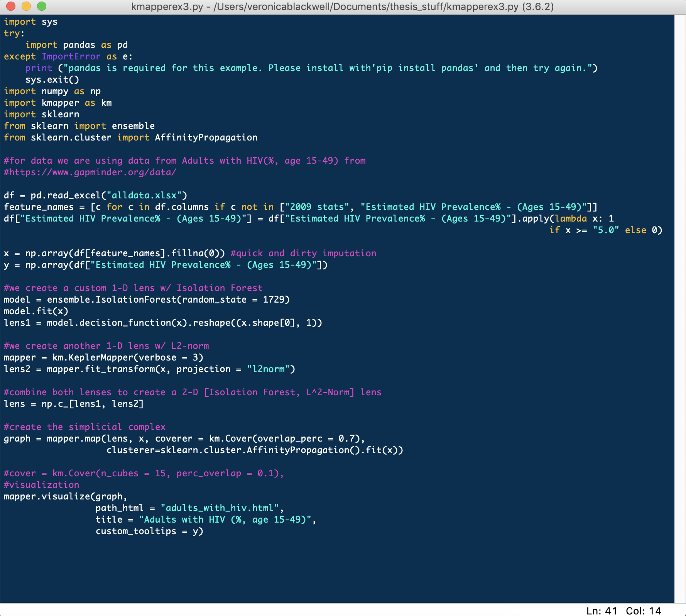Click the 'mapper.visualize(graph,' line
The height and width of the screenshot is (616, 686).
point(66,497)
